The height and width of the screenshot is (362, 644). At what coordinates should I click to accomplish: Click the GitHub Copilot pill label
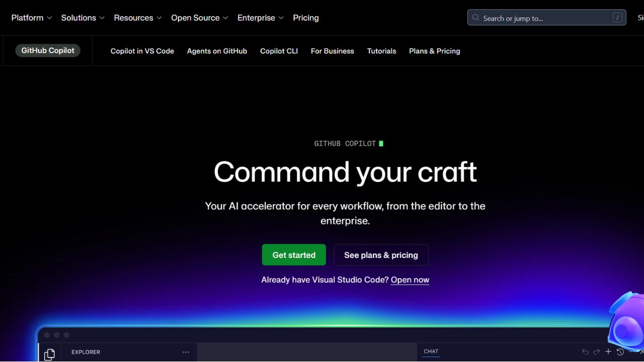(x=48, y=50)
